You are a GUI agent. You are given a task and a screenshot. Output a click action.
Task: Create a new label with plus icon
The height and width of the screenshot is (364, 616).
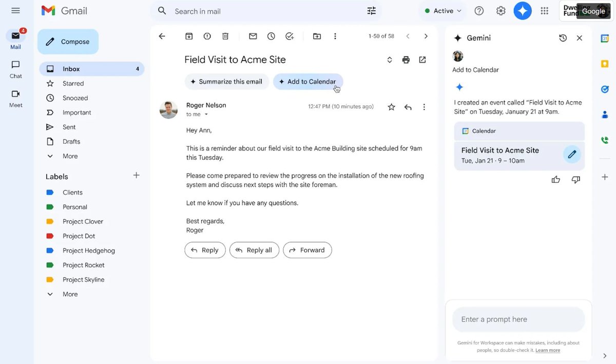tap(136, 176)
